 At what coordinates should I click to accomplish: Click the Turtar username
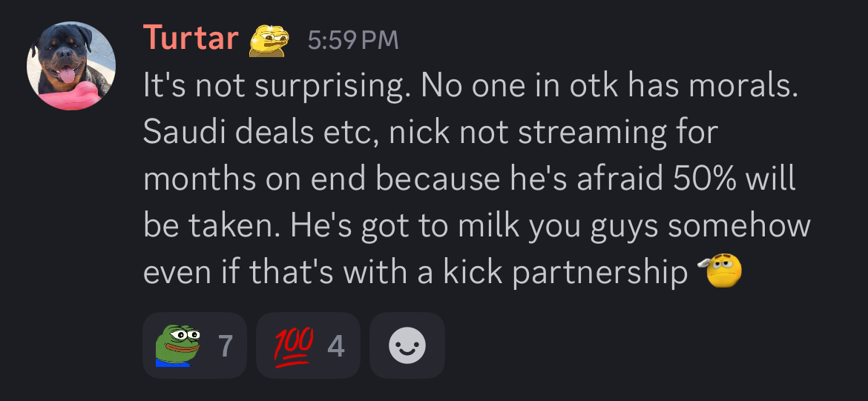pyautogui.click(x=191, y=39)
